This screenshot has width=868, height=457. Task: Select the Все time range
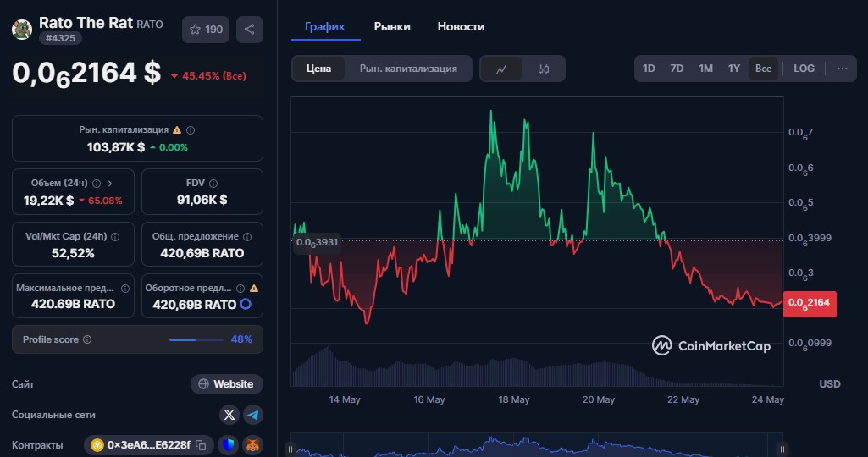(x=763, y=69)
